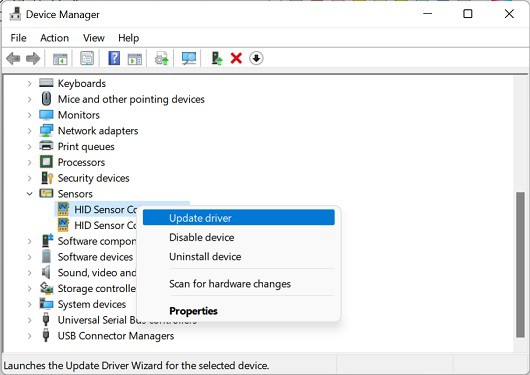Click the System devices folder icon

(x=46, y=304)
